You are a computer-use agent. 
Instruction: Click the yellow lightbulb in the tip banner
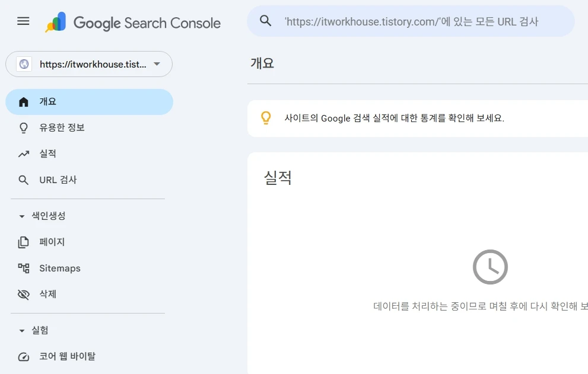[266, 118]
